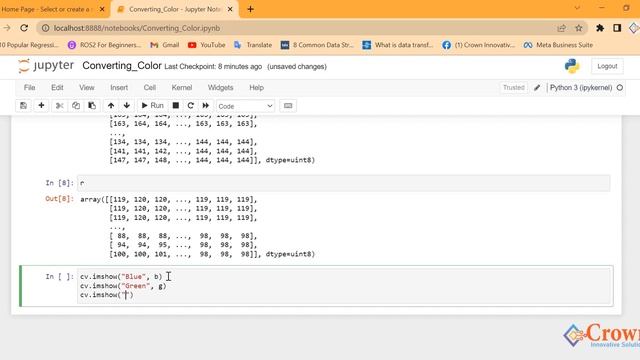Reload the page
Image resolution: width=640 pixels, height=360 pixels.
(x=24, y=28)
